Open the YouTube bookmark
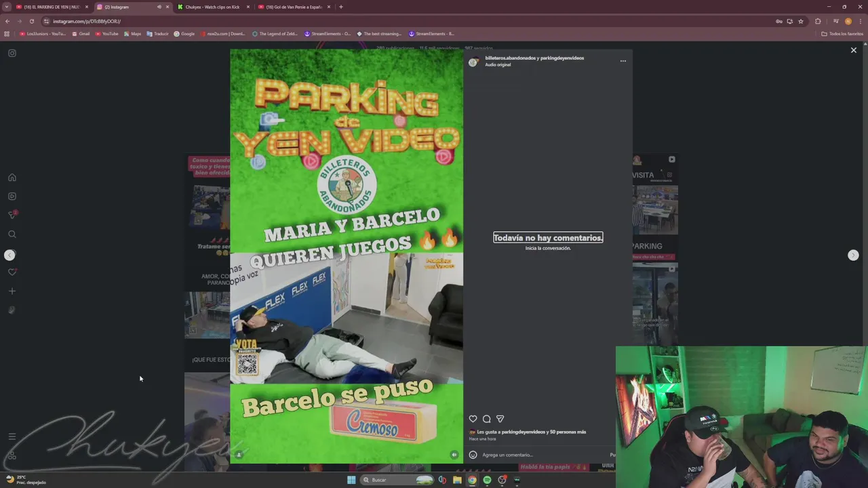 click(x=107, y=34)
